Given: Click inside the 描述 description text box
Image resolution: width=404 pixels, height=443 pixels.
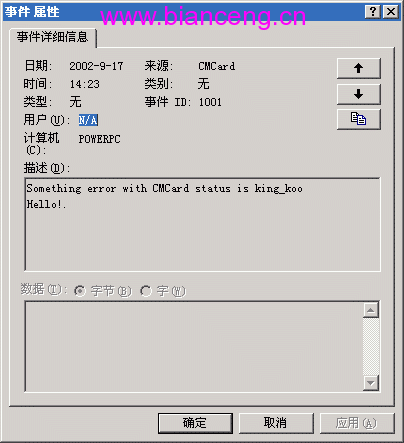Looking at the screenshot, I should 203,225.
